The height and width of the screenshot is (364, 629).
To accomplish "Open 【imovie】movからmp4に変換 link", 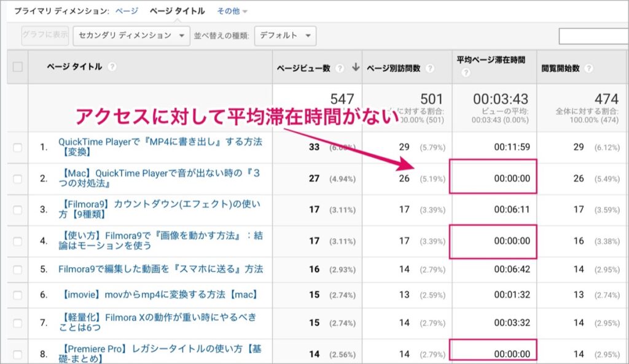I will tap(159, 295).
